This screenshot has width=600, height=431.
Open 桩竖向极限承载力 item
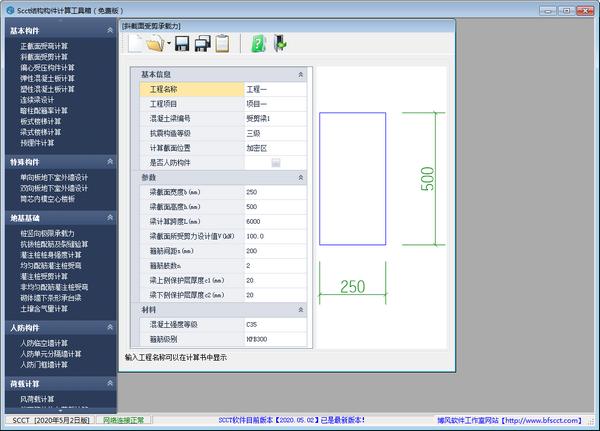47,233
